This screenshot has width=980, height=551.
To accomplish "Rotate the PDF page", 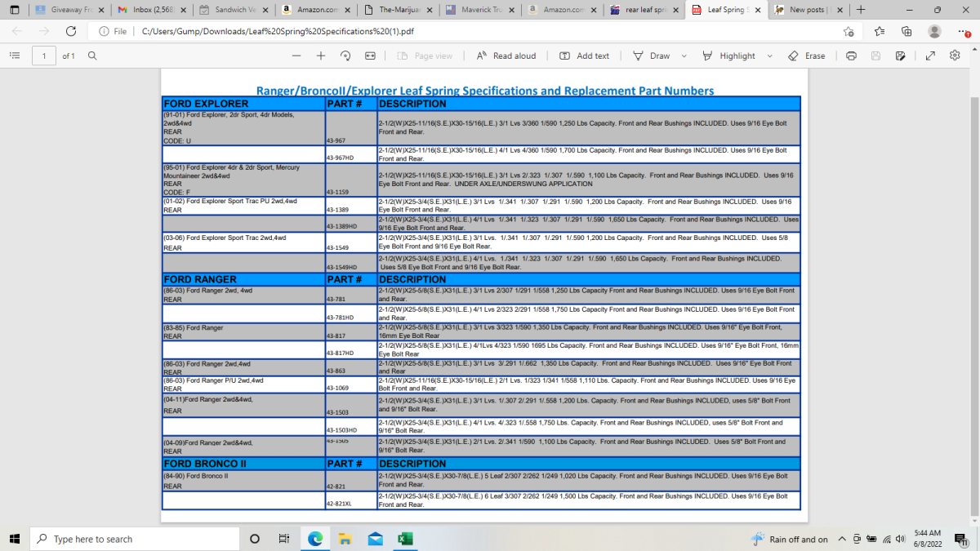I will coord(345,56).
